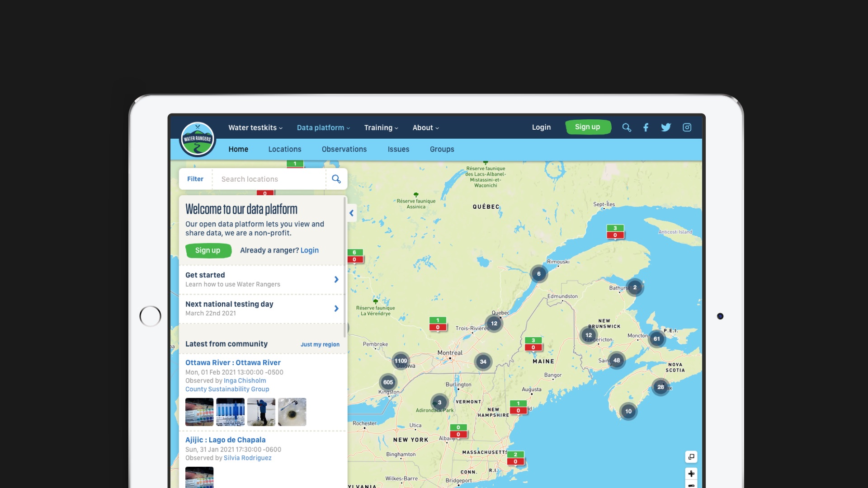Click the 28 cluster marker in Nova Scotia
The image size is (868, 488).
click(x=660, y=387)
